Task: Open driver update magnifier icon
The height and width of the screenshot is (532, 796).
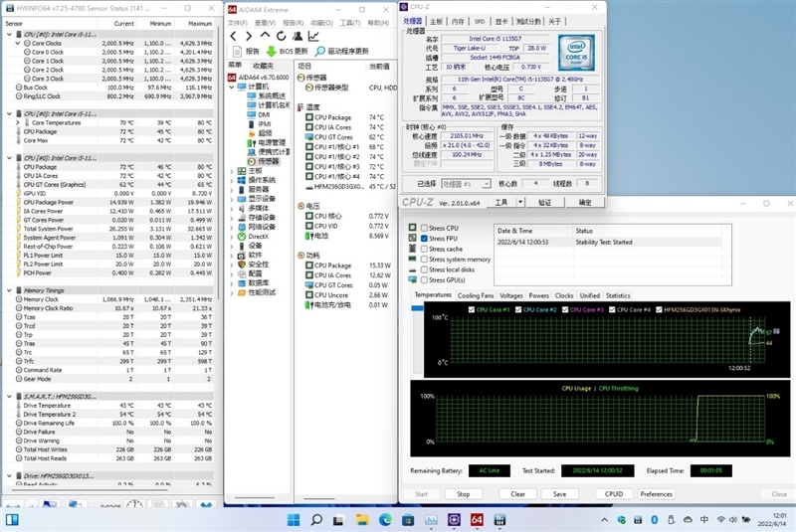Action: click(320, 51)
